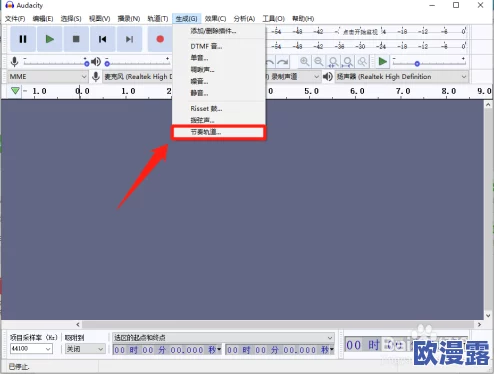Click recording volume slider knob
This screenshot has height=374, width=494.
tap(87, 63)
